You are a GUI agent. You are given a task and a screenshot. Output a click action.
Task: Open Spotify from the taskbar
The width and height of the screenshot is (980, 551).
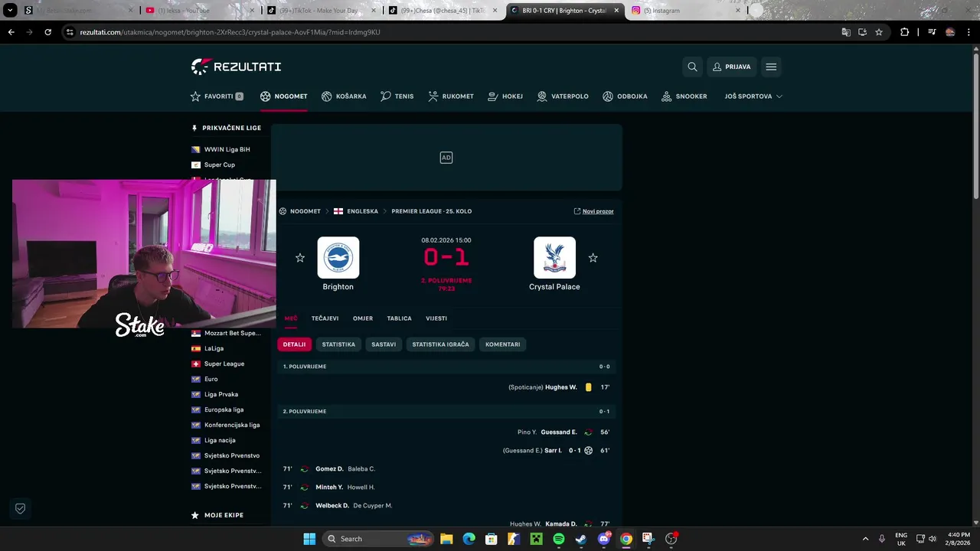coord(558,539)
